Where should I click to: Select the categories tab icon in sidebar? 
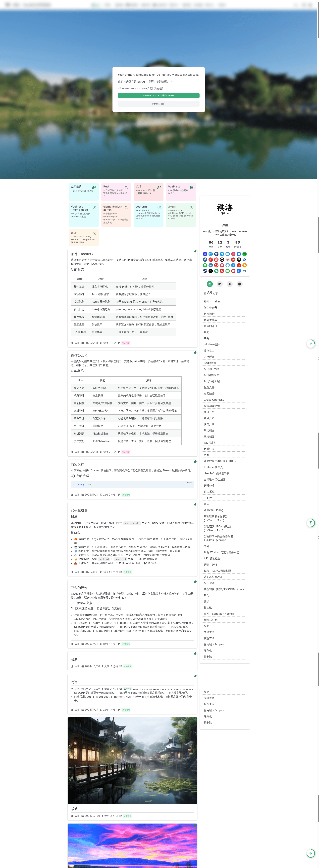coord(220,284)
